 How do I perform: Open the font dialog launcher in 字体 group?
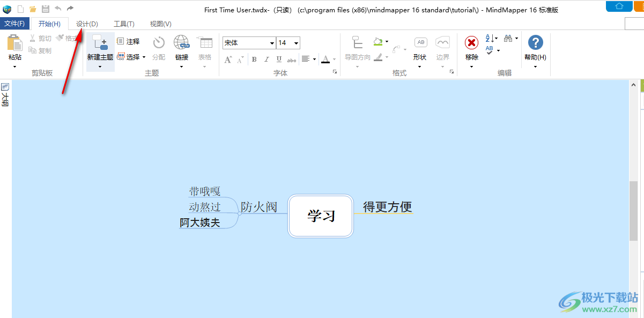tap(335, 72)
